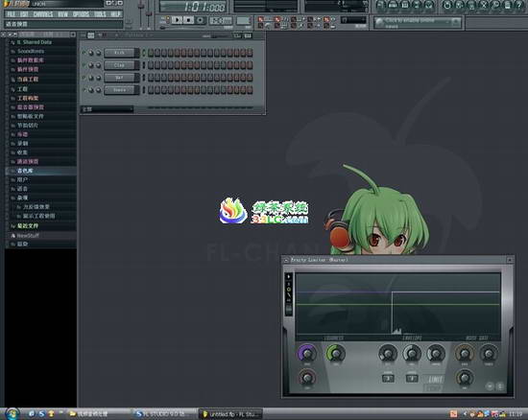Toggle the Snare channel select indicator
Image resolution: width=528 pixels, height=420 pixels.
point(144,90)
